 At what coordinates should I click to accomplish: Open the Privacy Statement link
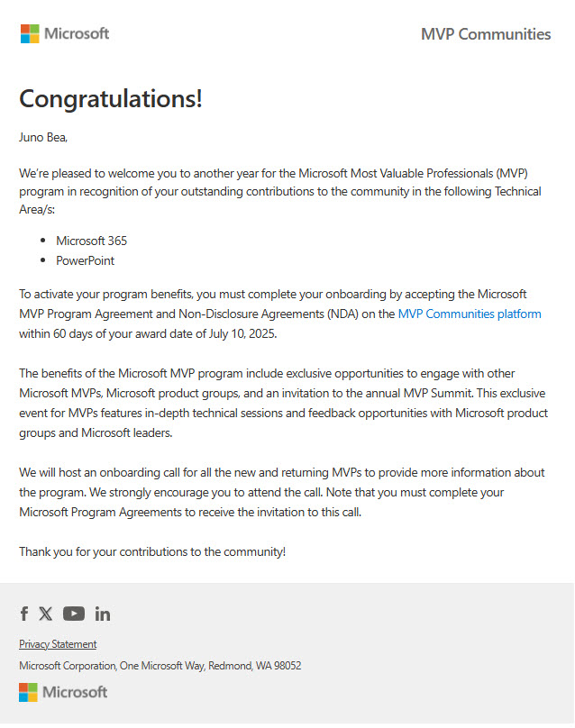(58, 644)
